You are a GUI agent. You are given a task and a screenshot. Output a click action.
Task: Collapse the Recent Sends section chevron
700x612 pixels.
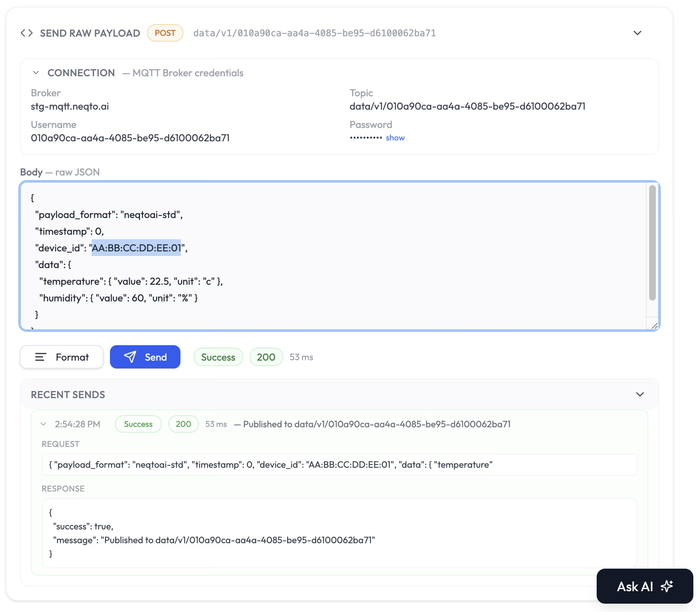click(640, 394)
